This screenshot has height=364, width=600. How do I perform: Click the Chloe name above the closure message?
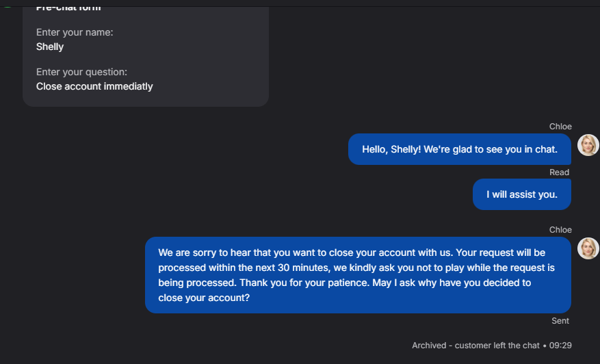coord(560,230)
